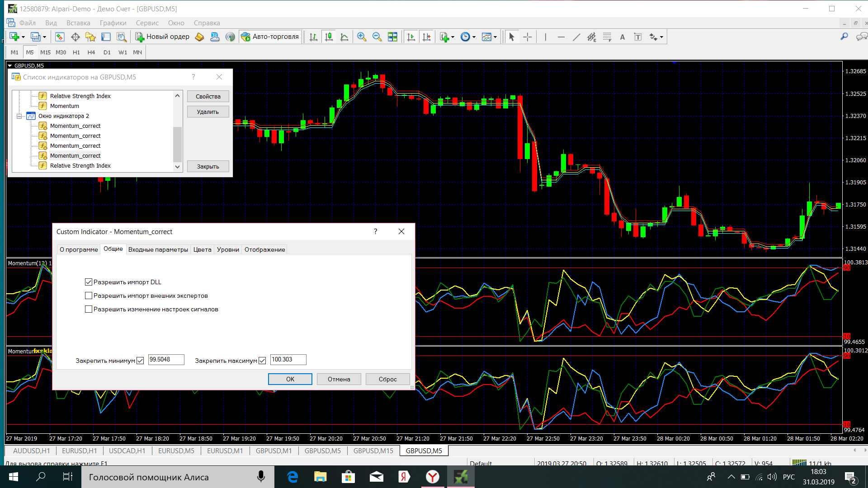Click the Zoom Out magnifier icon
868x488 pixels.
point(377,37)
